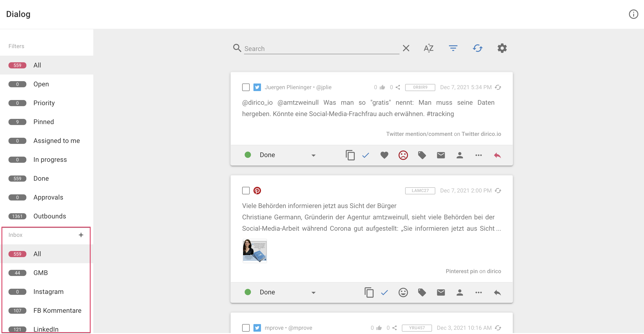The width and height of the screenshot is (644, 334).
Task: Switch to the FB Kommentare inbox
Action: point(57,310)
